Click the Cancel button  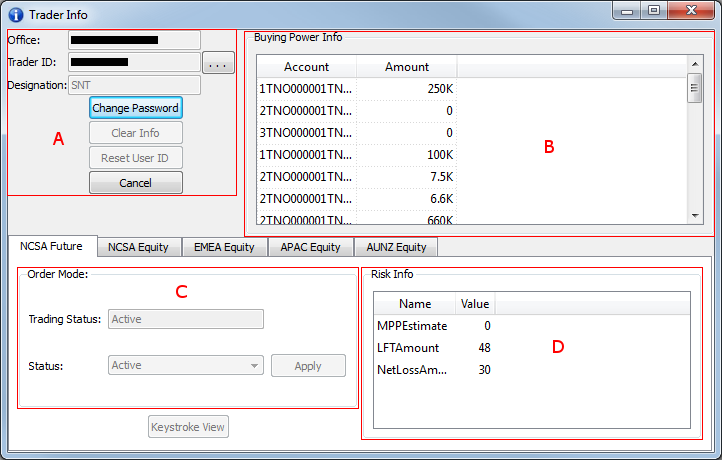[135, 183]
